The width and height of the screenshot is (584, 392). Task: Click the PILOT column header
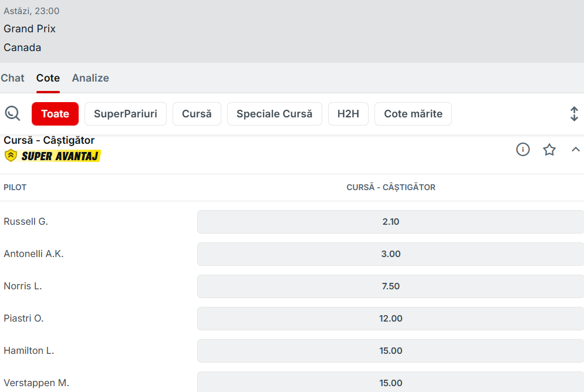[15, 187]
